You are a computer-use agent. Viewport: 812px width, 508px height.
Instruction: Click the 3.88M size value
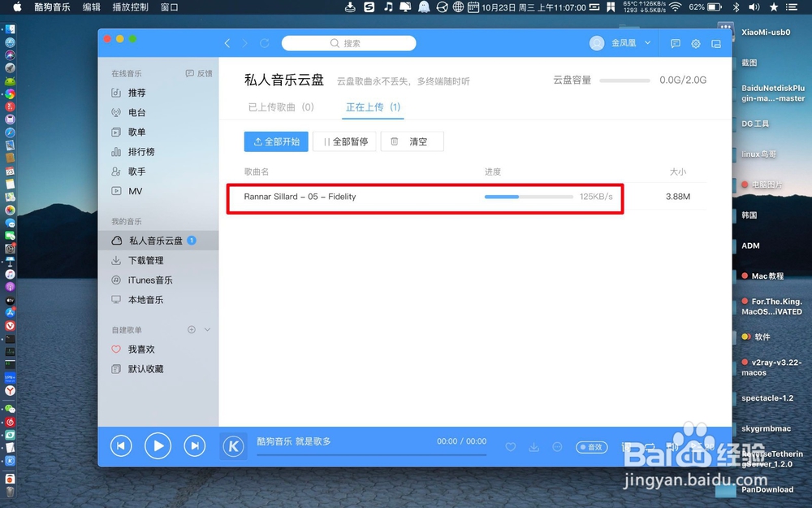[678, 197]
